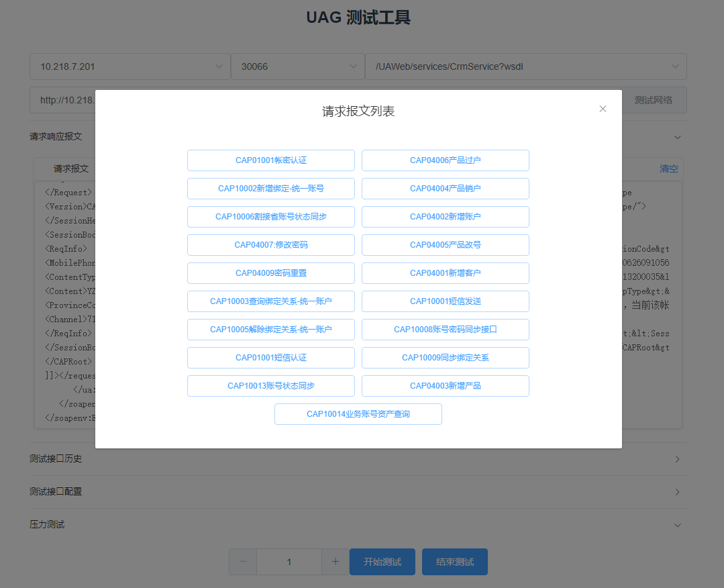Expand the 测试接口历史 section

[358, 459]
